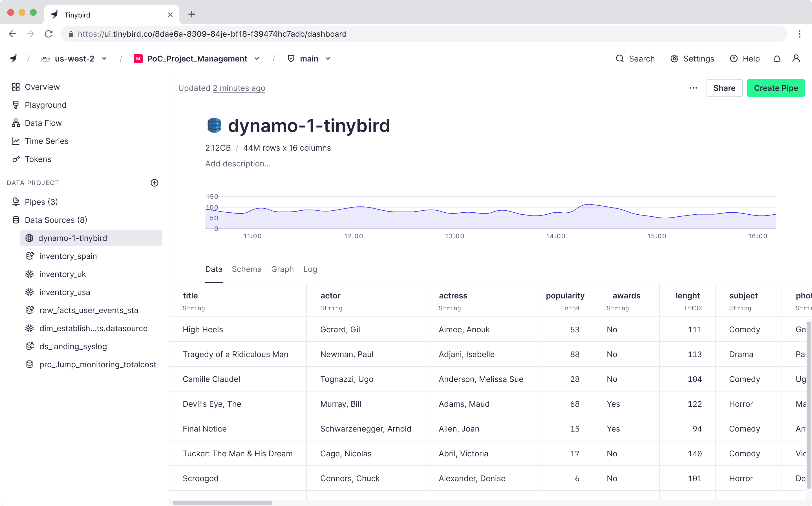Click the inventory_uk snowflake icon
Screen dimensions: 812x506
coord(29,274)
